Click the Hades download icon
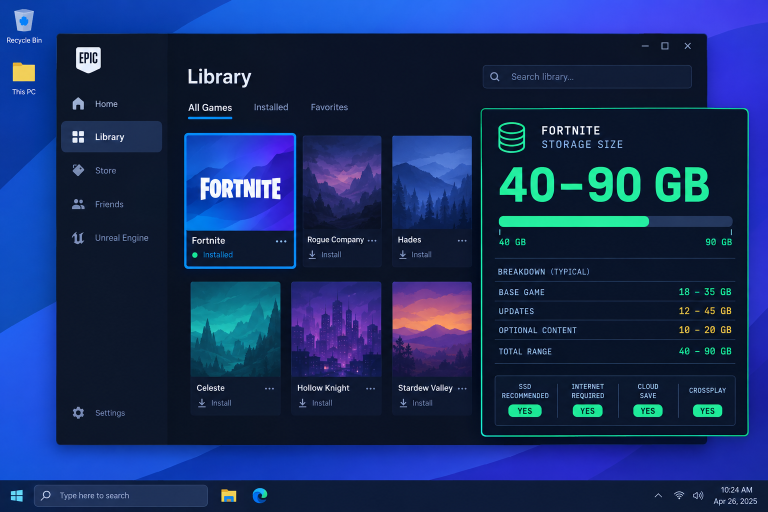Image resolution: width=768 pixels, height=512 pixels. [x=403, y=255]
